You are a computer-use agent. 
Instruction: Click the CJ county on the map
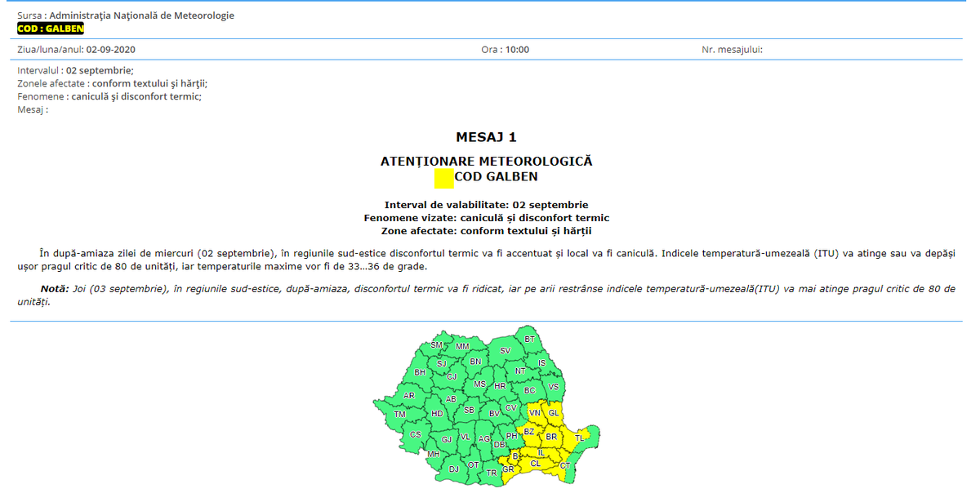(452, 377)
